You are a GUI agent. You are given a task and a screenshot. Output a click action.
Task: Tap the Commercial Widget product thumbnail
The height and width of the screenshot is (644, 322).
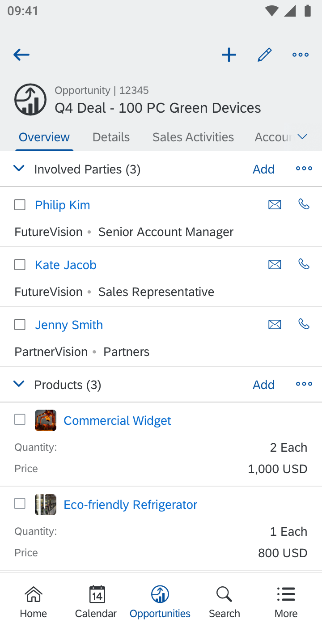(x=46, y=420)
